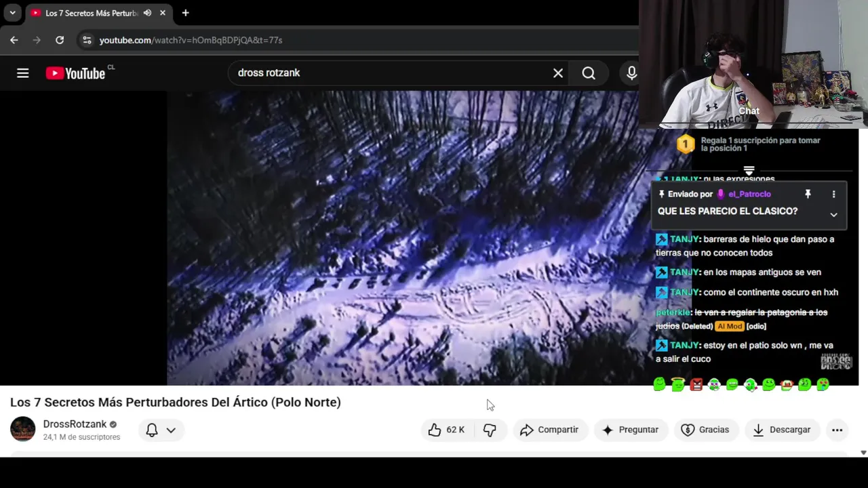
Task: Dislike the video
Action: (x=490, y=430)
